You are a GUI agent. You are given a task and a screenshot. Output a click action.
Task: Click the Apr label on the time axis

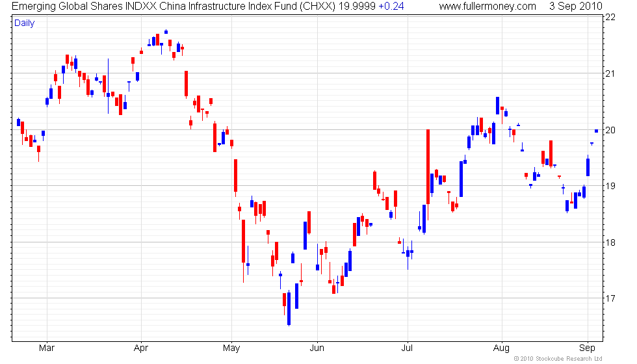(141, 348)
